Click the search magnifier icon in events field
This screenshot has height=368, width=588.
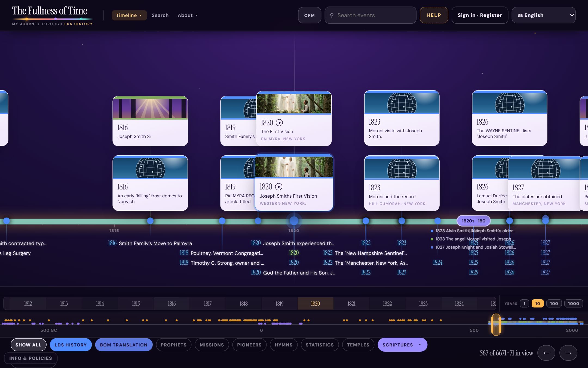(332, 15)
